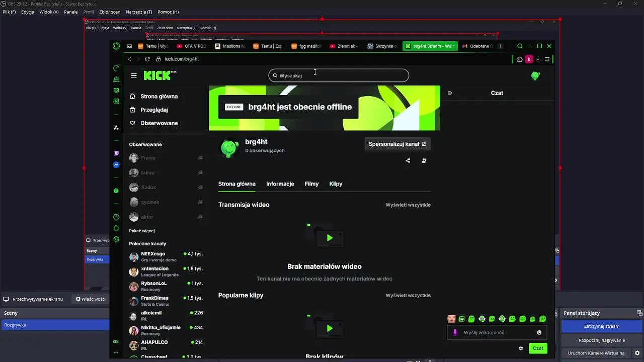
Task: Switch to the Filmy channel tab
Action: [x=311, y=184]
